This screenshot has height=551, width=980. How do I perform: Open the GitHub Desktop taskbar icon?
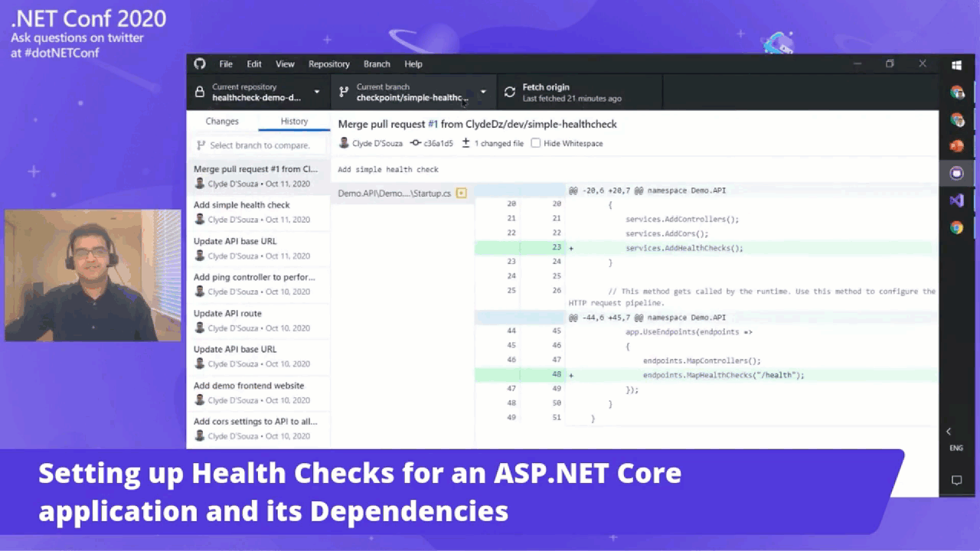coord(956,173)
